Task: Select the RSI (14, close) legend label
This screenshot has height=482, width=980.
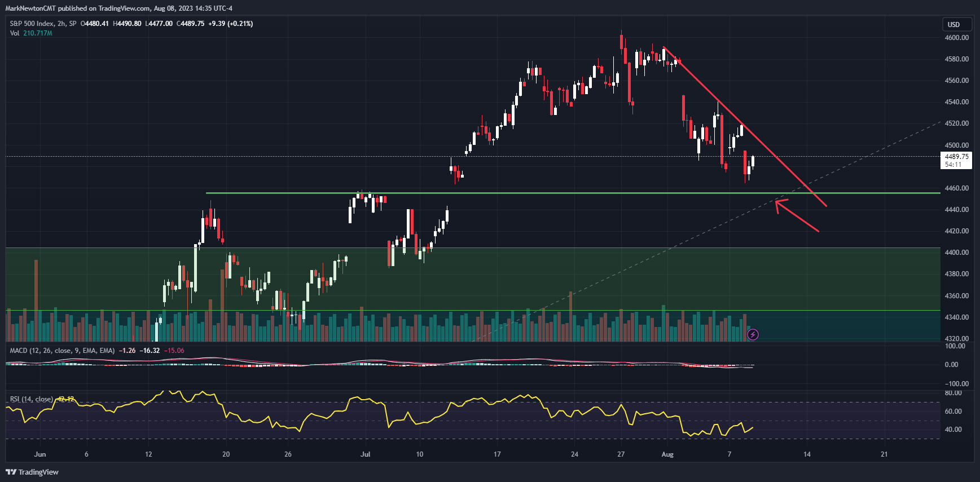Action: [31, 399]
